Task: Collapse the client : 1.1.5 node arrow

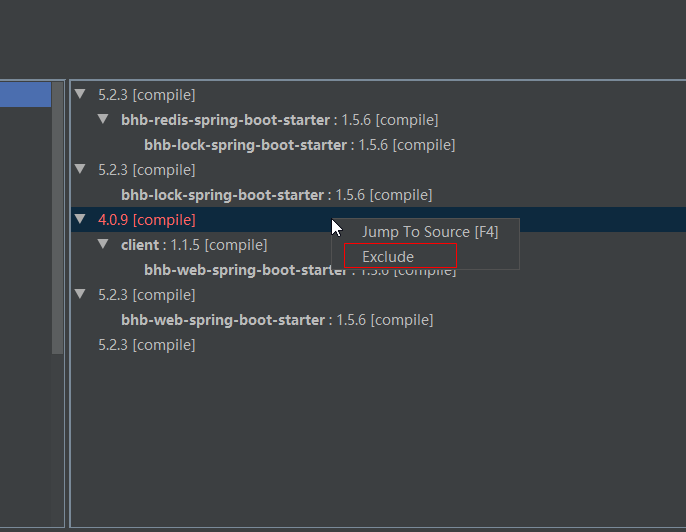Action: [103, 244]
